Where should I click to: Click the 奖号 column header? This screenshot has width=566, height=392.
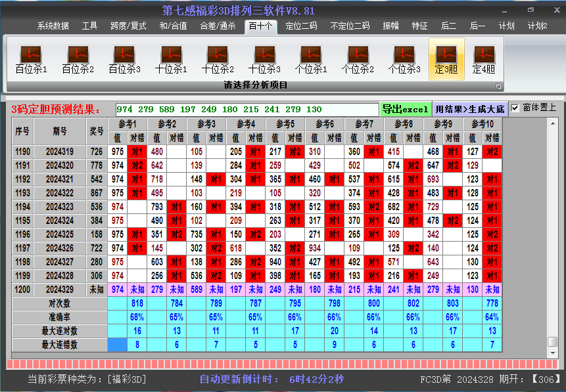click(97, 131)
